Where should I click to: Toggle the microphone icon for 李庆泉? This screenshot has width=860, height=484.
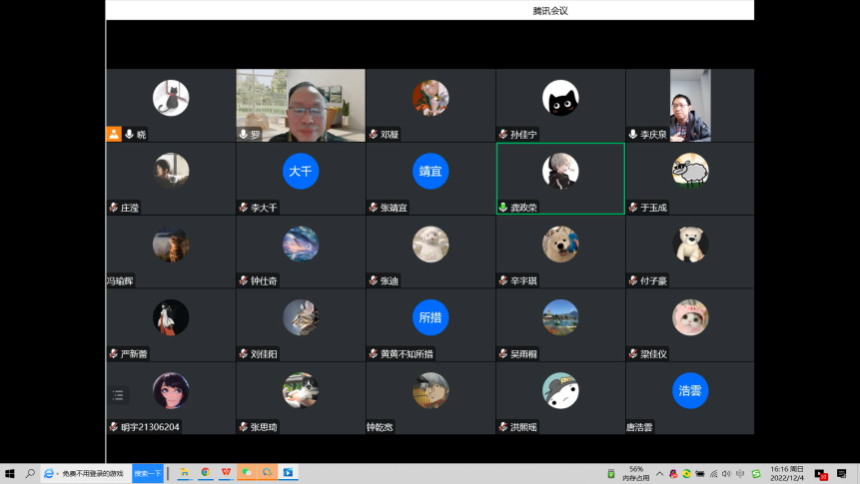(x=633, y=134)
